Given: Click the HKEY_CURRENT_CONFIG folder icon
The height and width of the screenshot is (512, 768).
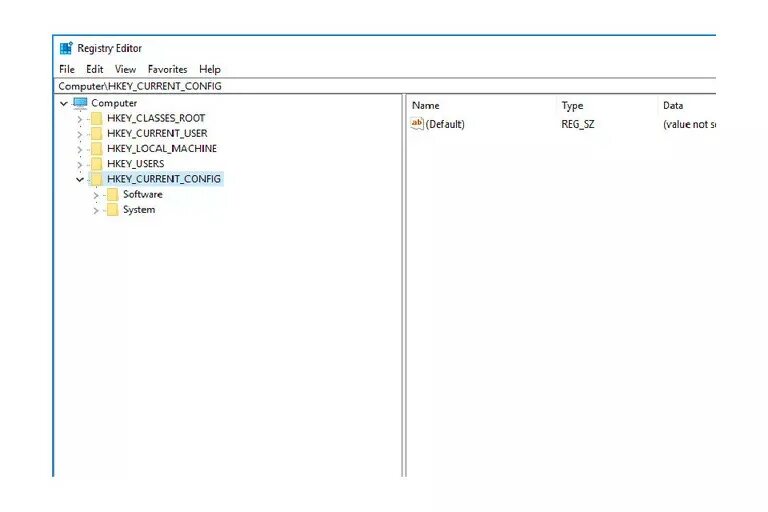Looking at the screenshot, I should [x=96, y=179].
